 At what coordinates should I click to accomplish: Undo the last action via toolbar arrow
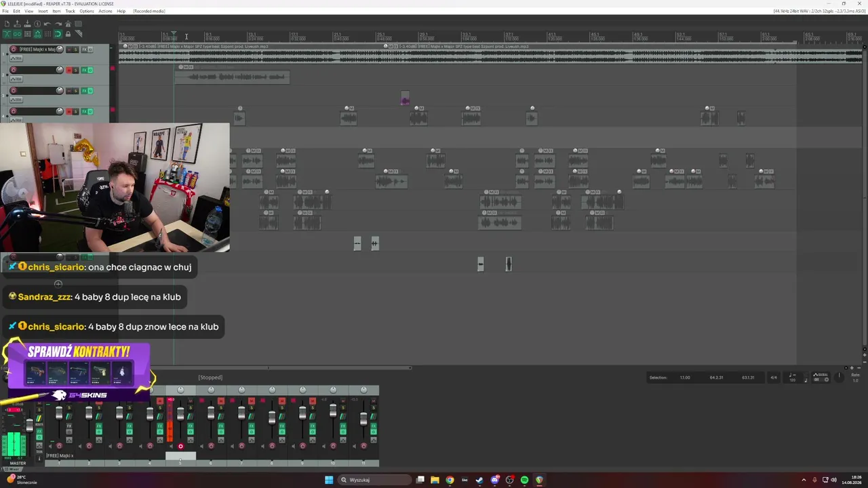[47, 24]
